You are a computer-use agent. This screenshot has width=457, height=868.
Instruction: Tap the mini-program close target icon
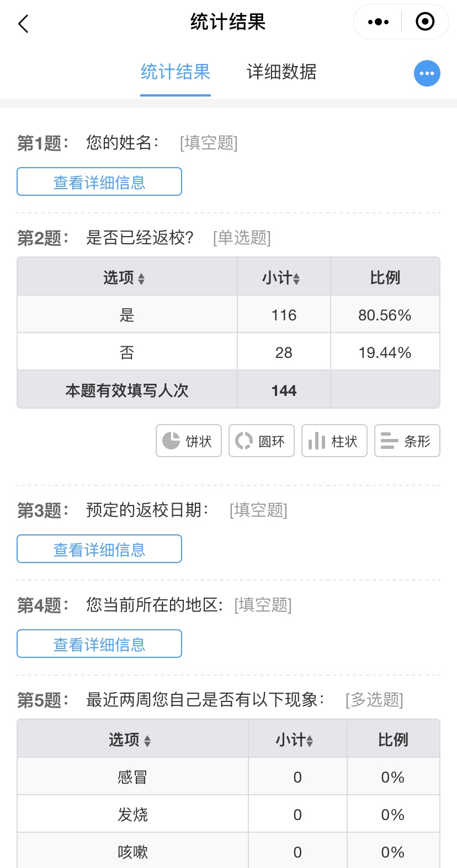click(x=425, y=22)
